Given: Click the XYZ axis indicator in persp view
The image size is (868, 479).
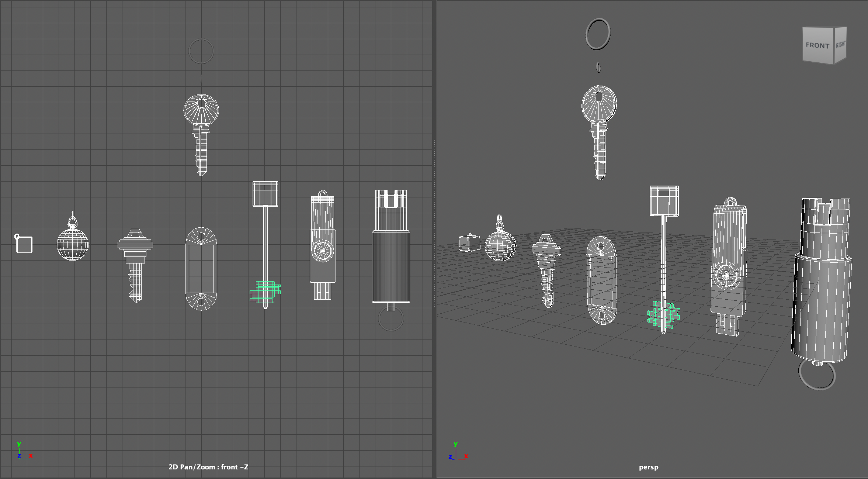Looking at the screenshot, I should coord(458,451).
